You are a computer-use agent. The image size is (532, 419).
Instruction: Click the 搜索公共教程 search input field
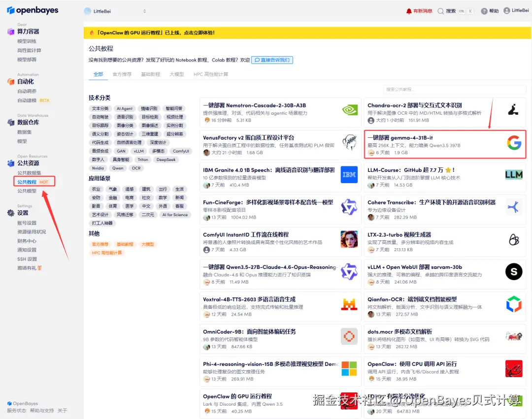pos(454,89)
